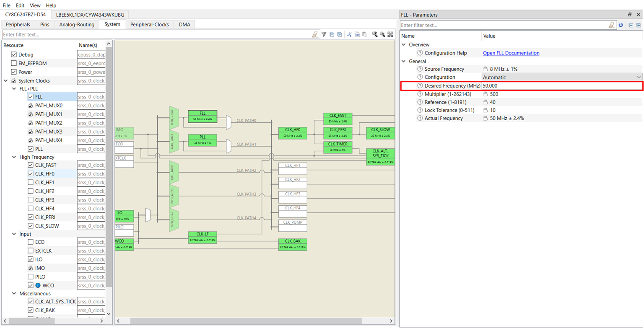This screenshot has width=644, height=328.
Task: Click the scissors cut icon
Action: (349, 34)
